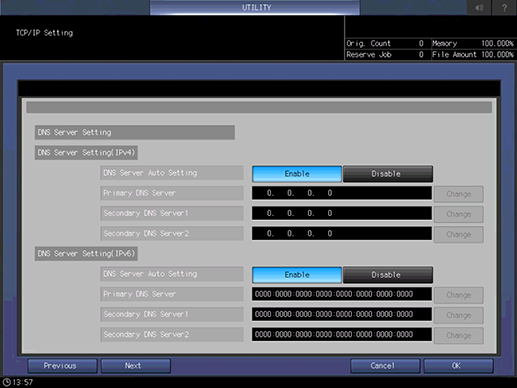Open help with the question mark icon
This screenshot has height=388, width=517.
504,7
